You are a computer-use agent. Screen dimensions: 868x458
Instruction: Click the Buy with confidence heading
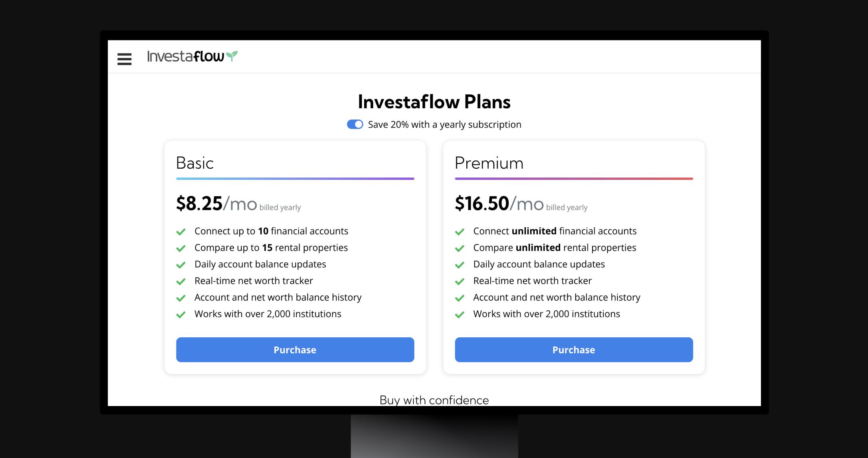pos(434,400)
